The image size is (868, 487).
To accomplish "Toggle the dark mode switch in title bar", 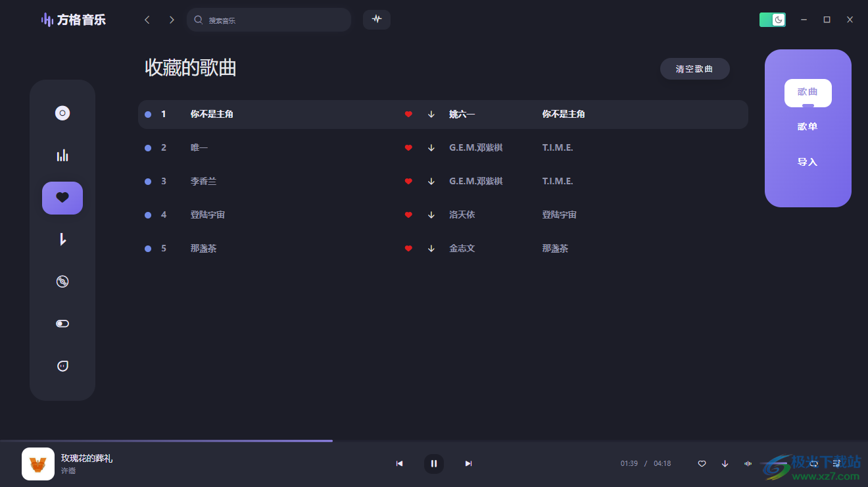I will (772, 19).
